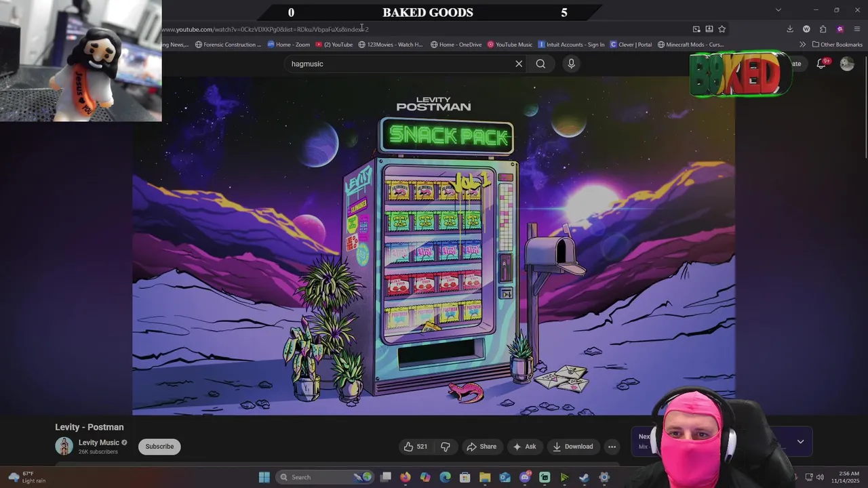Install site as app icon
Image resolution: width=868 pixels, height=488 pixels.
(x=709, y=29)
